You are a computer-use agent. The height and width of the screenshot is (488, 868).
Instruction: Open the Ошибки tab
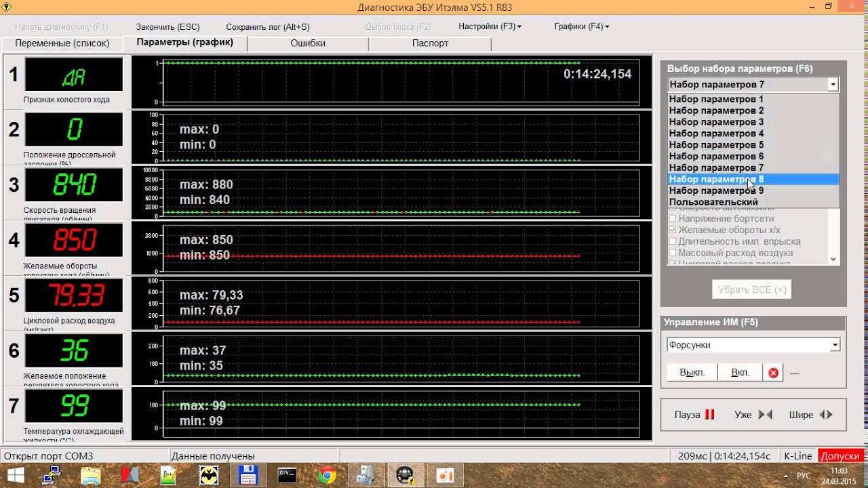click(308, 43)
